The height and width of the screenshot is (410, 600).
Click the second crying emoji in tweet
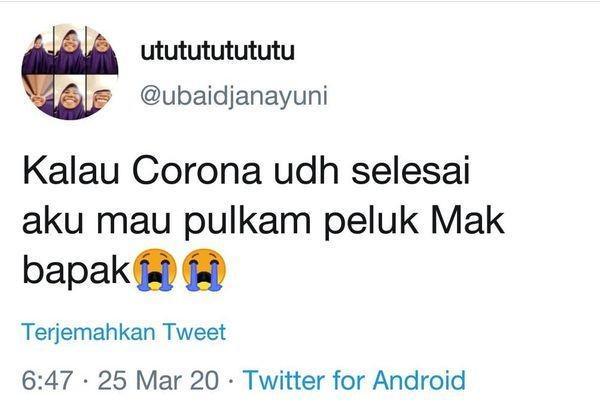coord(204,270)
